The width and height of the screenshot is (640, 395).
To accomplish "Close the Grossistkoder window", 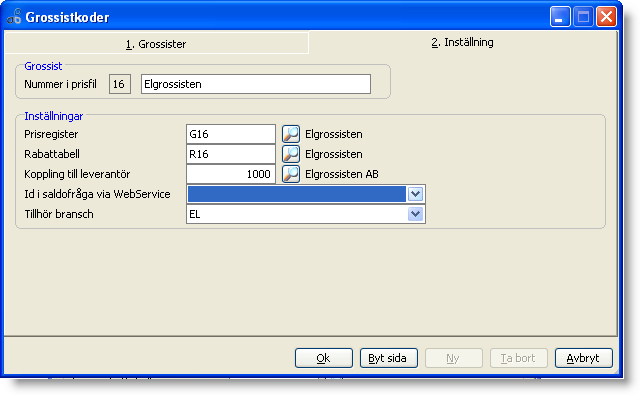I will (x=607, y=17).
